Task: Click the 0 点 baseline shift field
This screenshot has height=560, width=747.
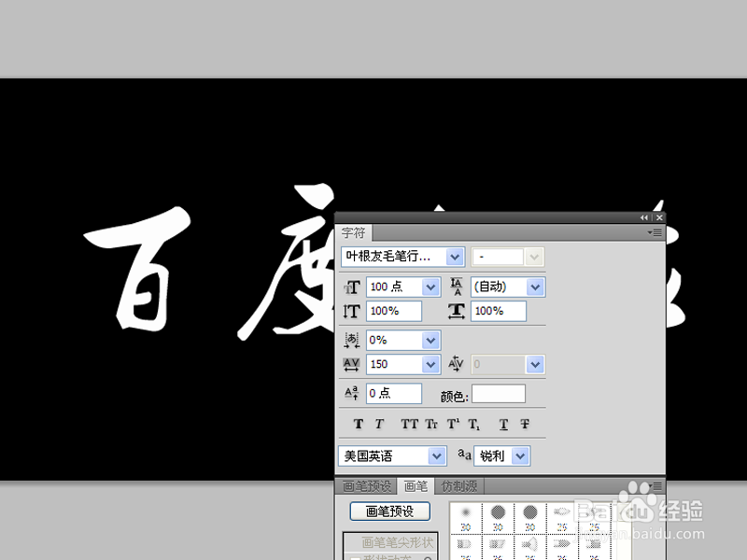Action: point(394,394)
